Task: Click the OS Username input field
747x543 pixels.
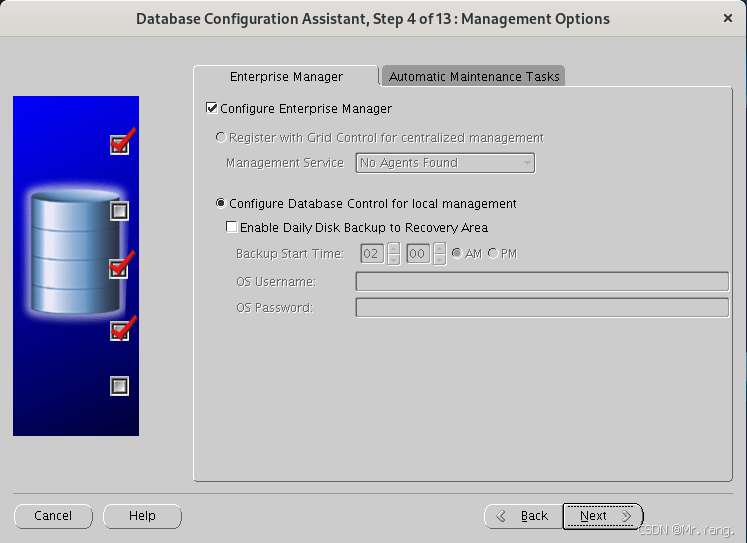Action: point(542,281)
